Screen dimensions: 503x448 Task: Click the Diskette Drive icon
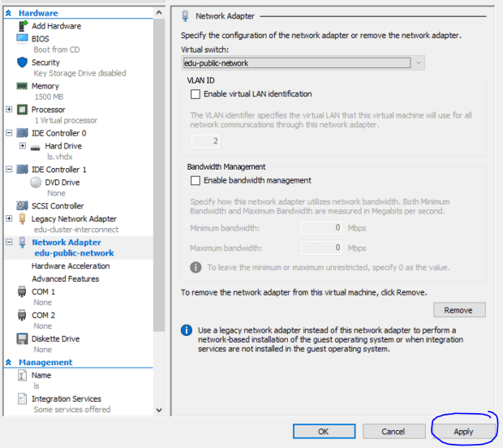tap(22, 338)
